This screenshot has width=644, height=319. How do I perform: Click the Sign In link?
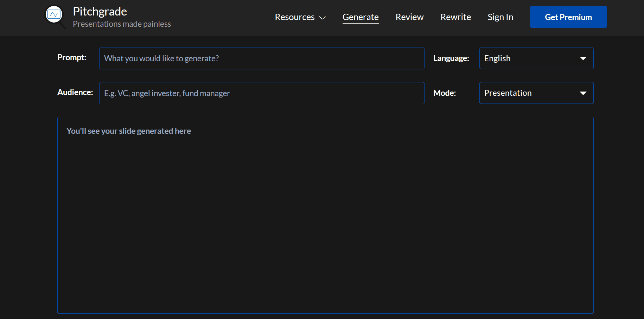coord(500,17)
